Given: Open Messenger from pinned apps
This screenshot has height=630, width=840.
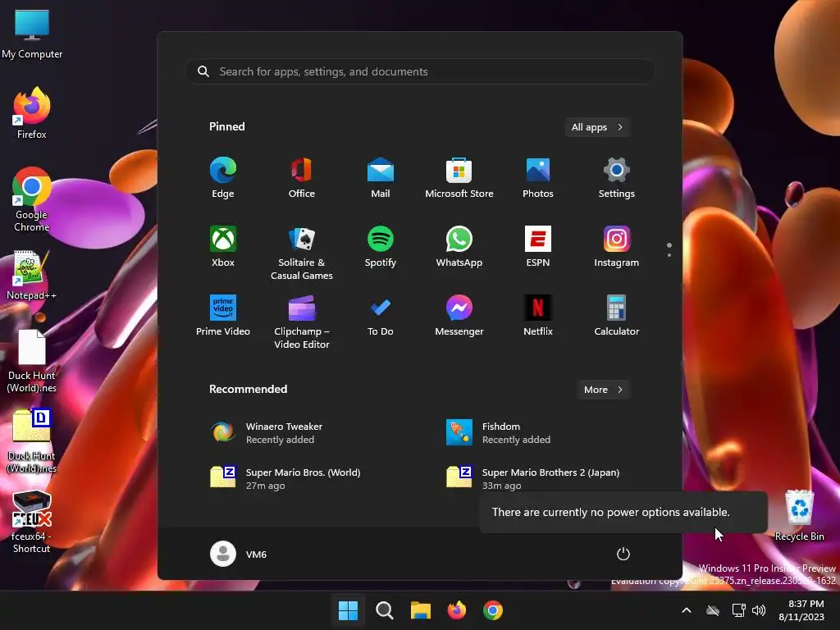Looking at the screenshot, I should click(459, 316).
